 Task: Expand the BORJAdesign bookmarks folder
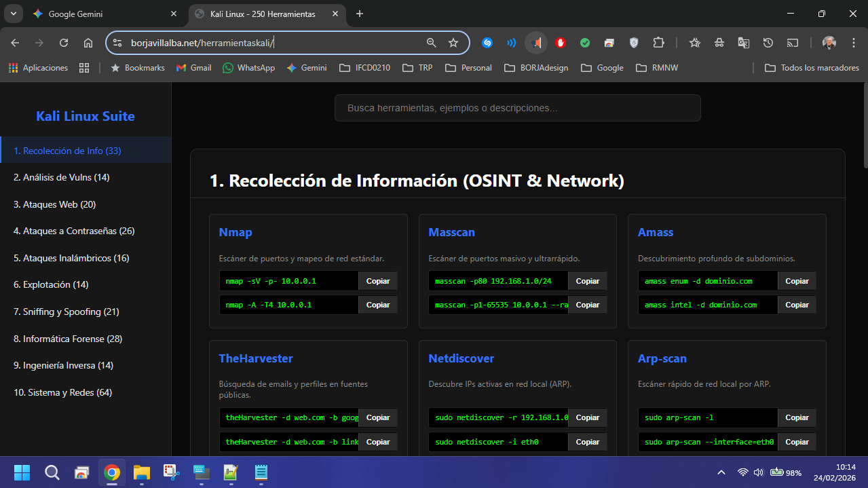[x=536, y=68]
